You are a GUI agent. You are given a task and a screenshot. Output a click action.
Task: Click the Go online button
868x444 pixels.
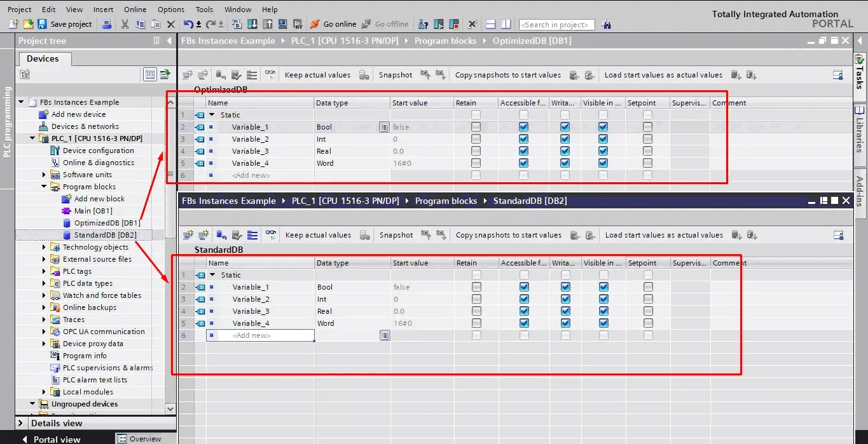point(333,24)
